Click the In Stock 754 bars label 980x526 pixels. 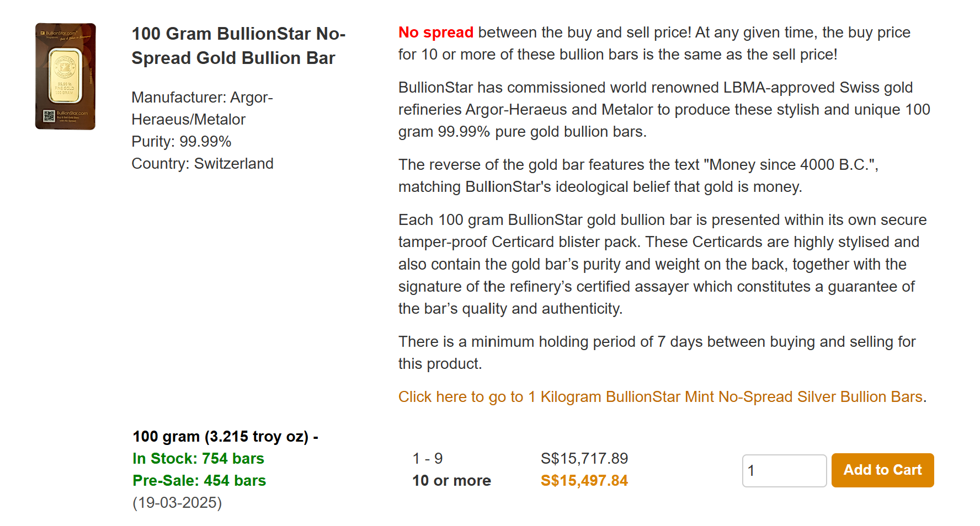pyautogui.click(x=198, y=459)
